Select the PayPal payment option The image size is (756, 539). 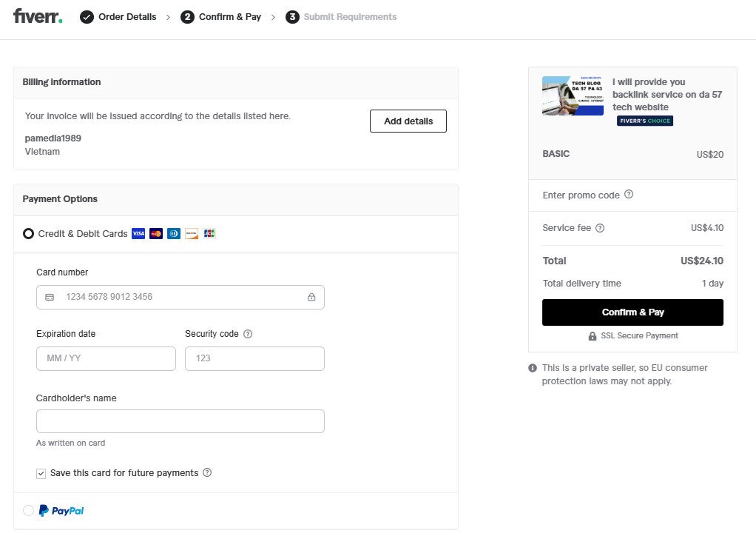pos(29,510)
